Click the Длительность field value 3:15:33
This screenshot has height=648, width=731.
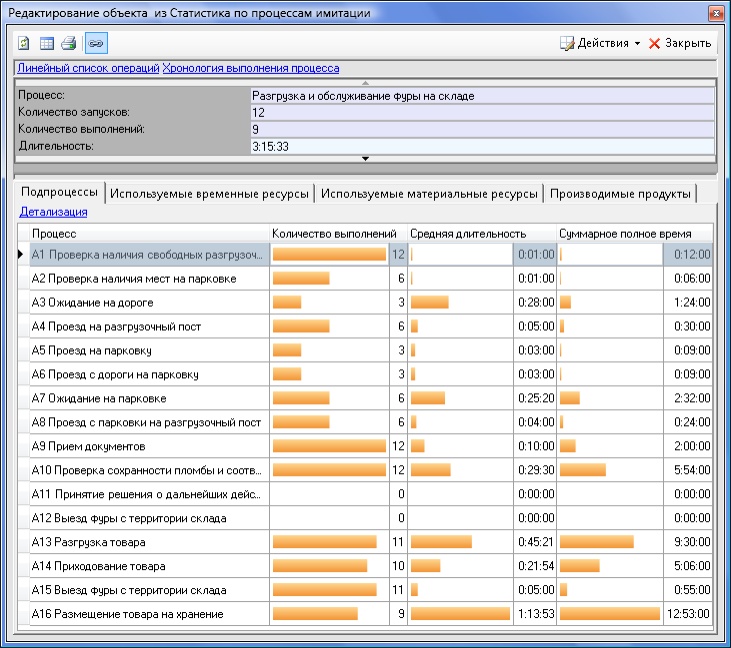pos(482,146)
